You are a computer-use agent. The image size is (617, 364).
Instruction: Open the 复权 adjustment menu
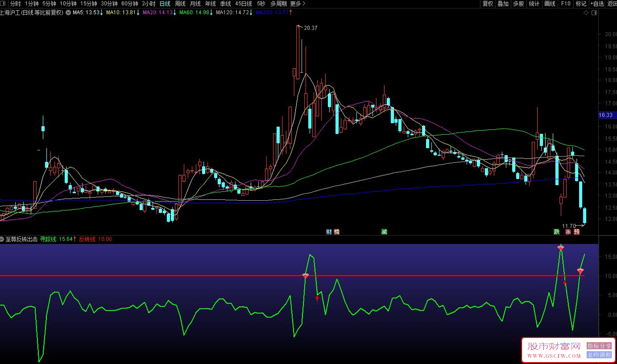[488, 3]
